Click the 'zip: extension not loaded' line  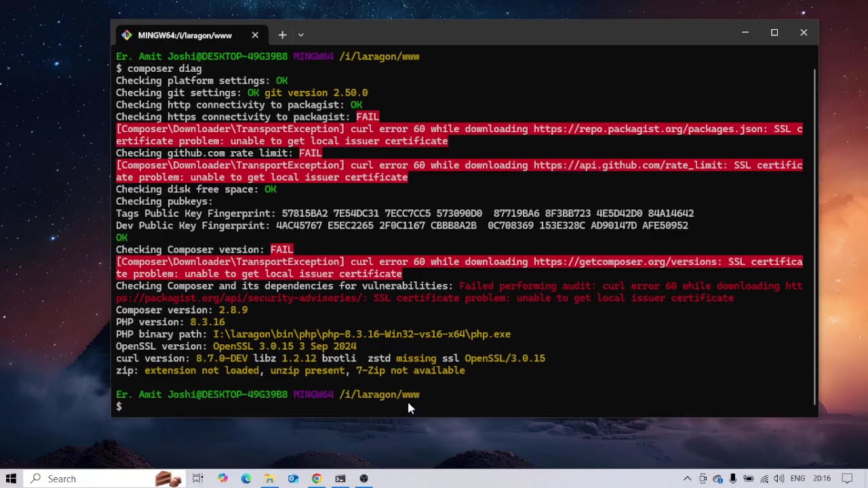coord(290,371)
